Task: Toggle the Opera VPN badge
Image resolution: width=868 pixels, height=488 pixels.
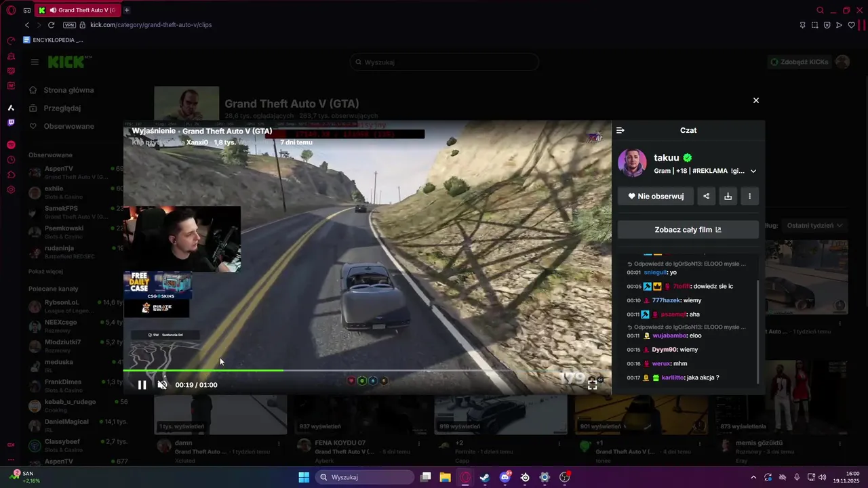Action: pyautogui.click(x=69, y=25)
